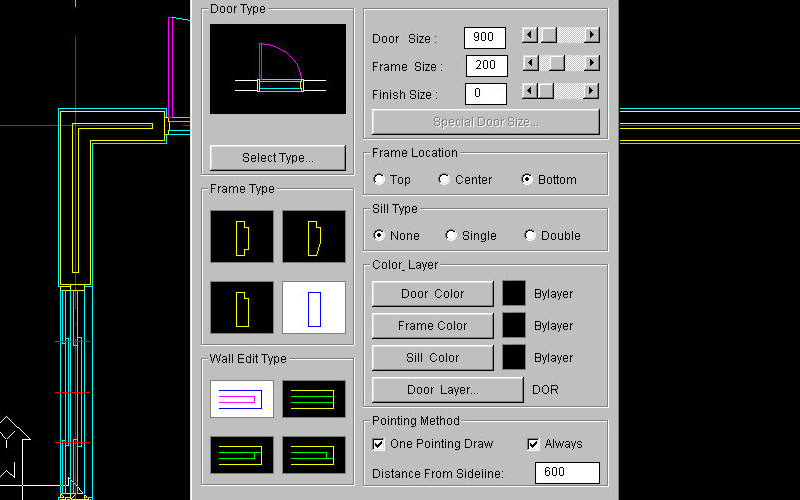
Task: Click the Frame Color black swatch
Action: click(x=514, y=325)
